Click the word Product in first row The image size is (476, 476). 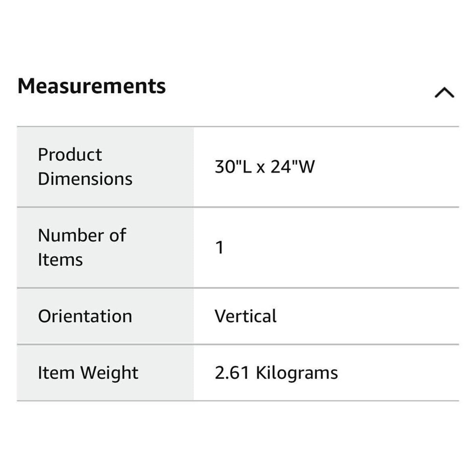tap(70, 154)
